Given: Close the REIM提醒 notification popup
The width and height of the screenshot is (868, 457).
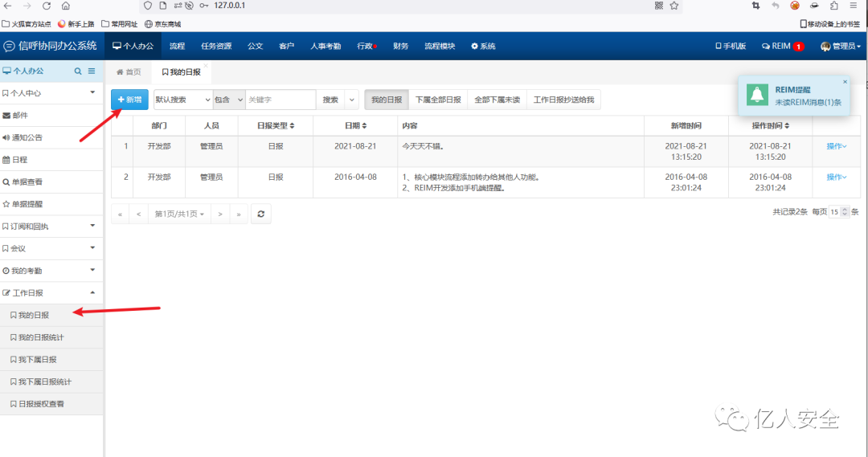Looking at the screenshot, I should (x=845, y=82).
